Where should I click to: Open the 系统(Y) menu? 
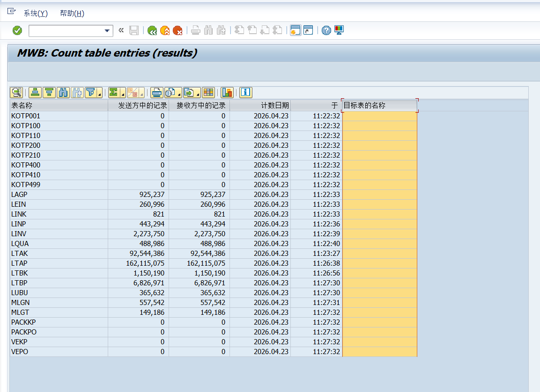(36, 14)
